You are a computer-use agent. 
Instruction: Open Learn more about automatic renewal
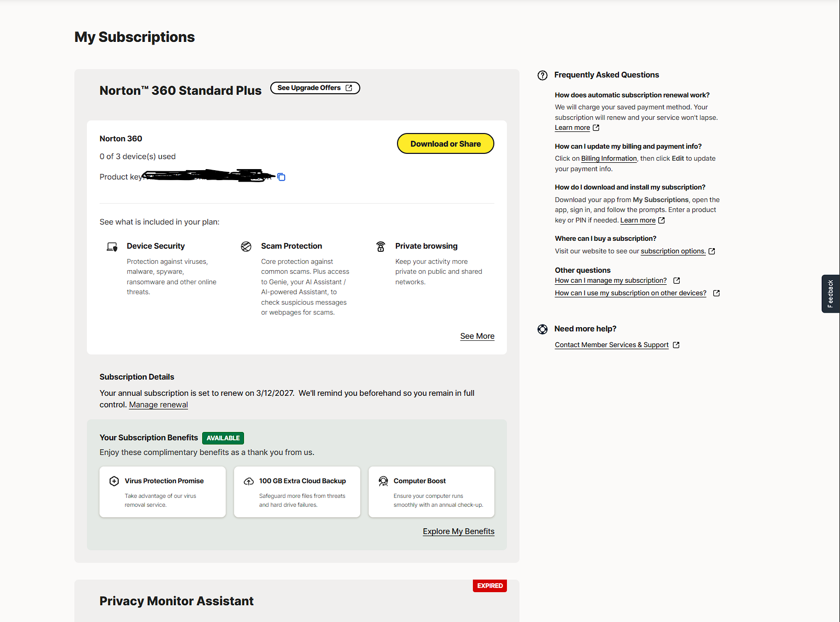572,128
